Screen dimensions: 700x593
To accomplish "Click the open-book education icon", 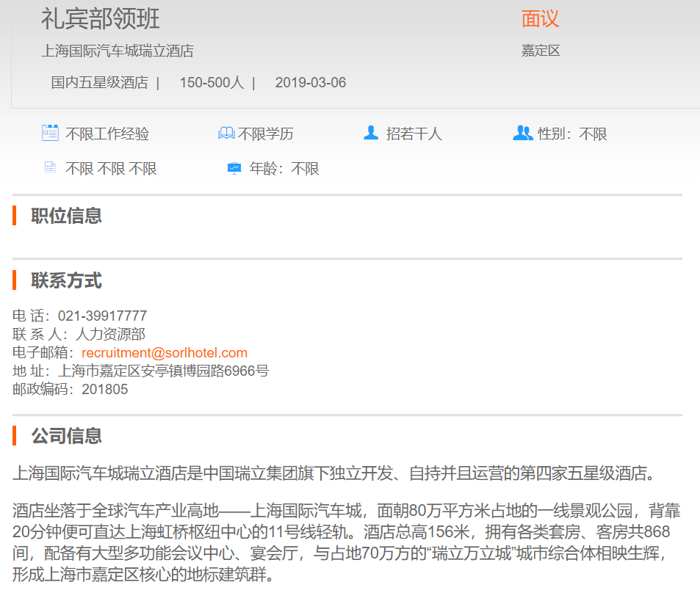I will pos(226,134).
